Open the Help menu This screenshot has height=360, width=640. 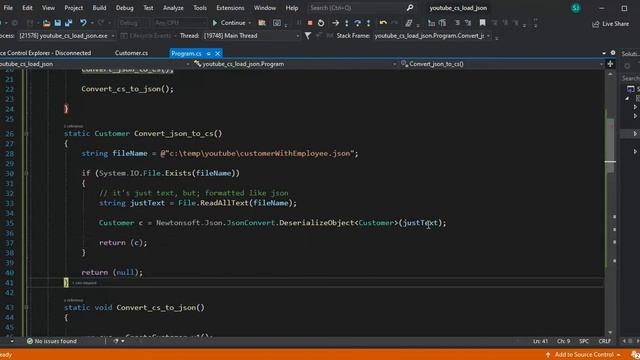292,8
